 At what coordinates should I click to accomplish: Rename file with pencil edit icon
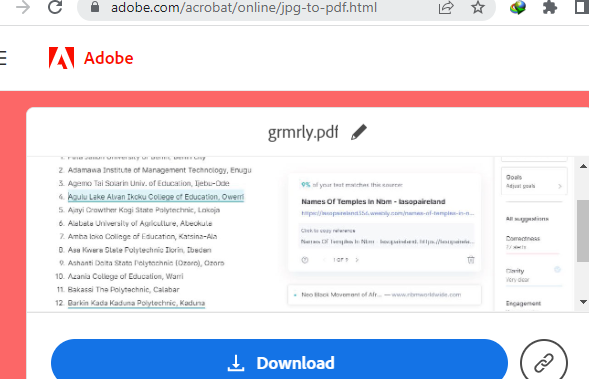point(359,132)
